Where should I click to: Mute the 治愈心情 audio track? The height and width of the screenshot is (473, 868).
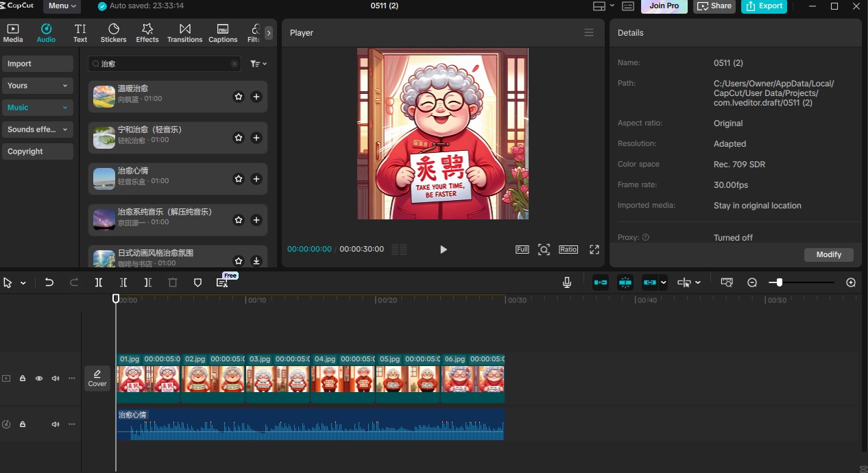56,424
